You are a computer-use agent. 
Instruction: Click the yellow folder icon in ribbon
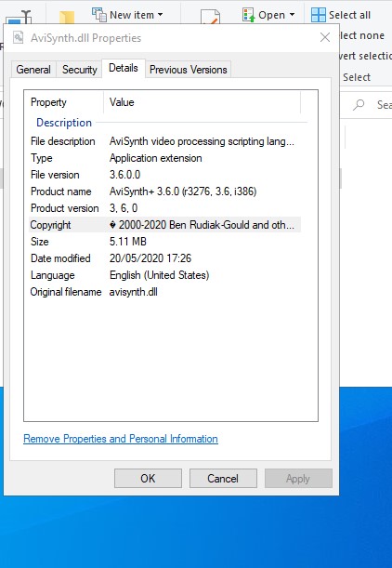tap(67, 18)
